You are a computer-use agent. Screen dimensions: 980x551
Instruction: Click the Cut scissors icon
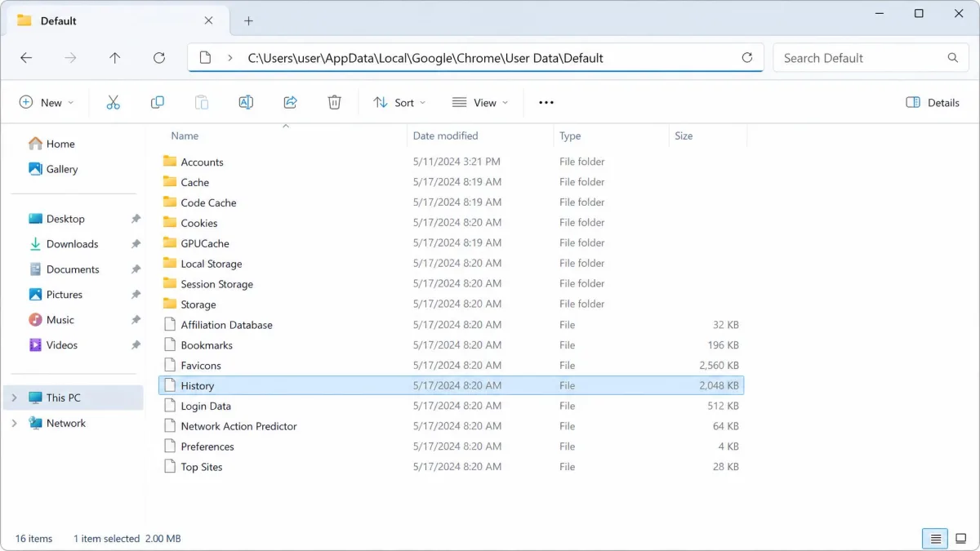tap(113, 102)
